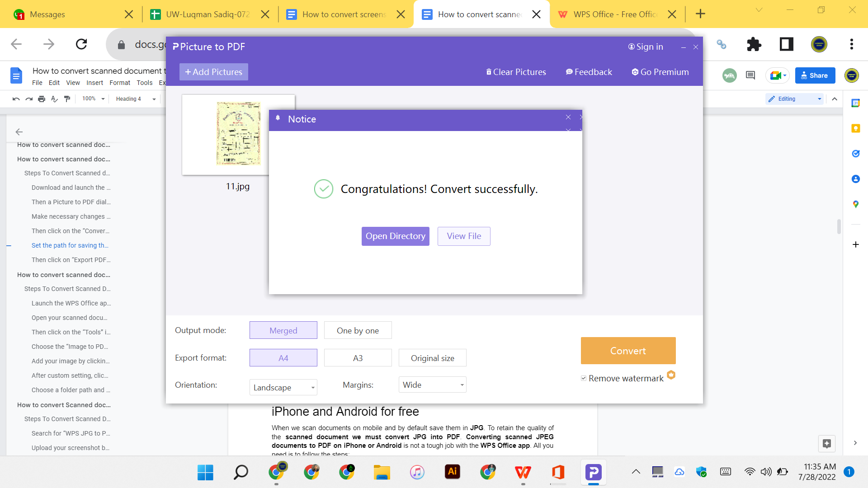Image resolution: width=868 pixels, height=488 pixels.
Task: Open the Format menu in Google Docs
Action: click(120, 83)
